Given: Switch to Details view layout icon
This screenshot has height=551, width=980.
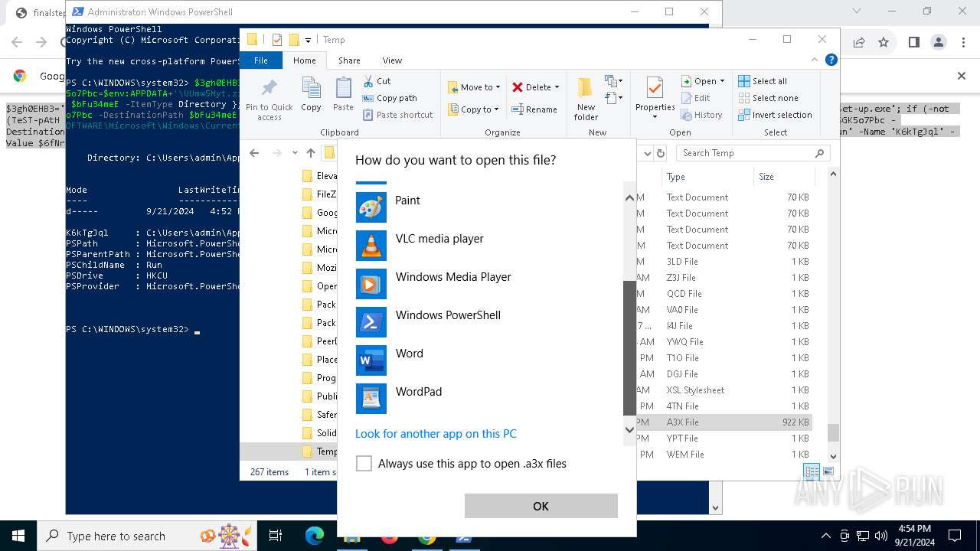Looking at the screenshot, I should tap(812, 471).
